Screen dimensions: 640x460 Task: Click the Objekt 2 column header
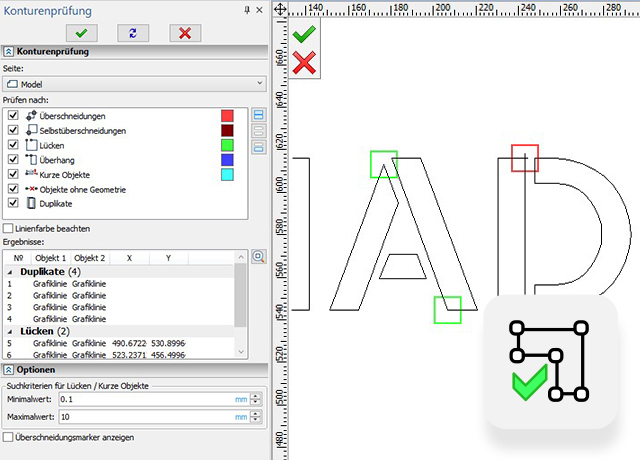pos(90,258)
